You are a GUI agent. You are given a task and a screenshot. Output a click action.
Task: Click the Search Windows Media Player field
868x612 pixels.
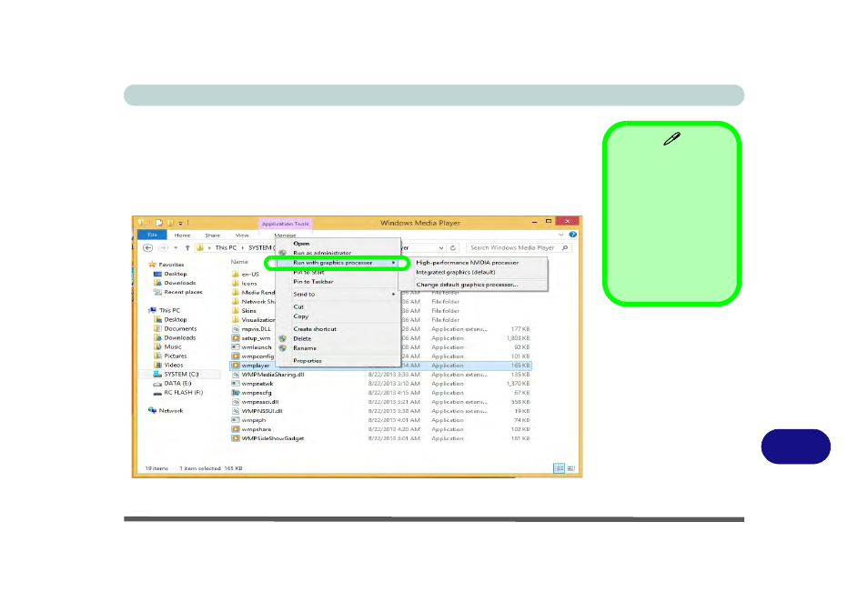518,248
